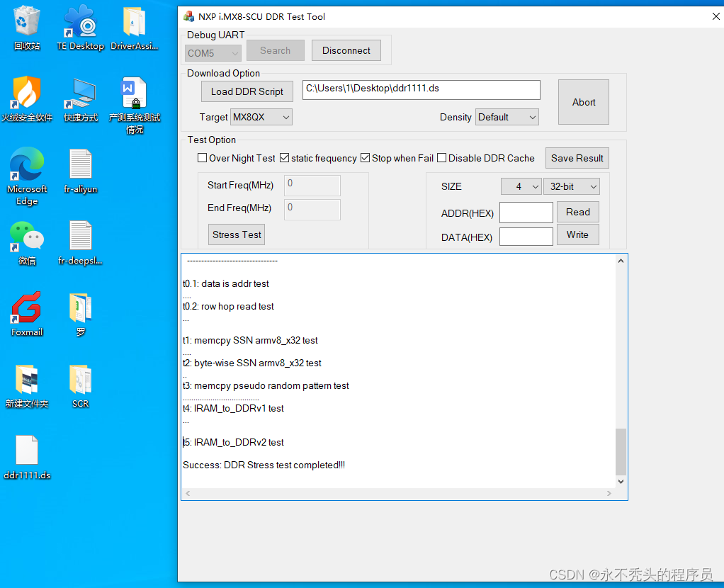This screenshot has width=724, height=588.
Task: Click End Freq(MHz) field
Action: click(312, 209)
